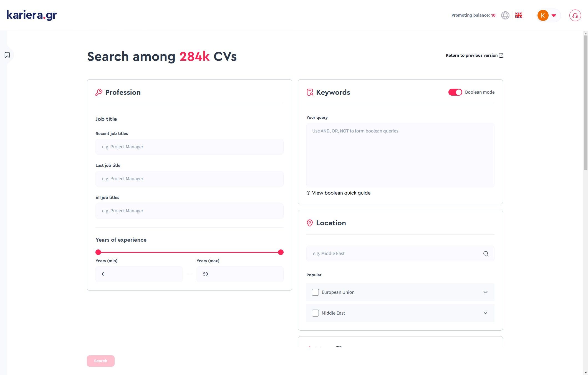Image resolution: width=588 pixels, height=375 pixels.
Task: Click into the boolean query text area
Action: click(400, 155)
